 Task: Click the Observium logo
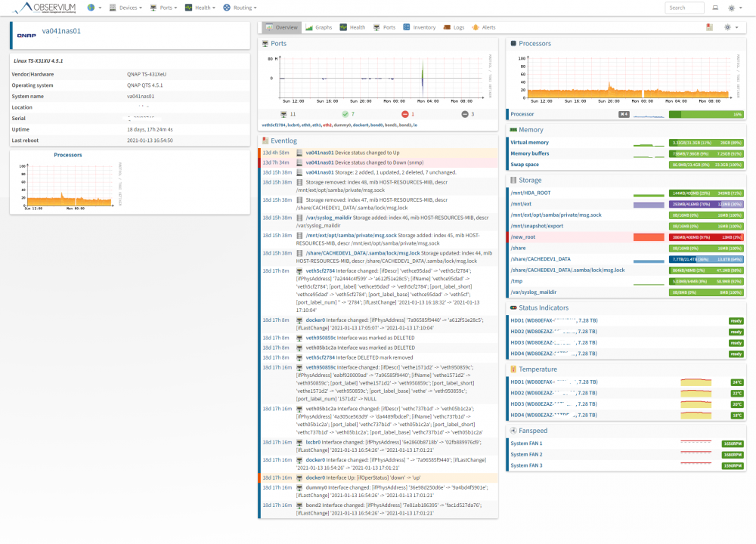click(45, 8)
